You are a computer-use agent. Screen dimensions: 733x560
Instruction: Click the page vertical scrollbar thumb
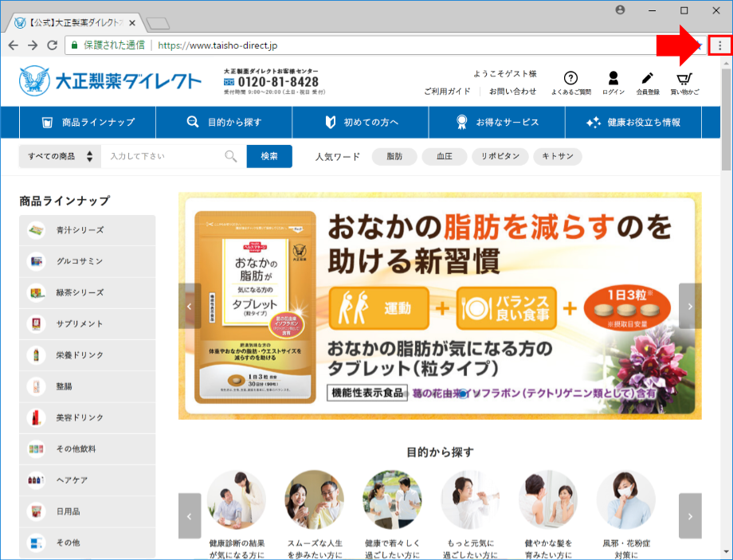coord(726,119)
